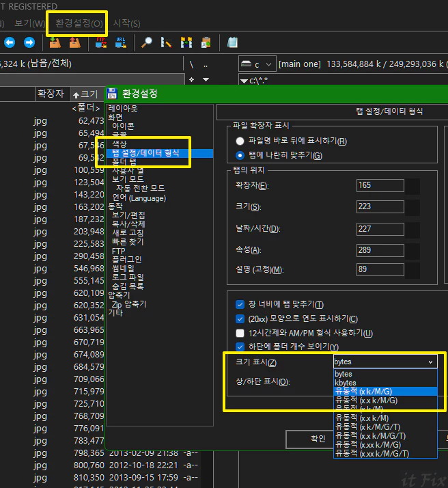
Task: Go back with the blue left arrow
Action: coord(10,42)
